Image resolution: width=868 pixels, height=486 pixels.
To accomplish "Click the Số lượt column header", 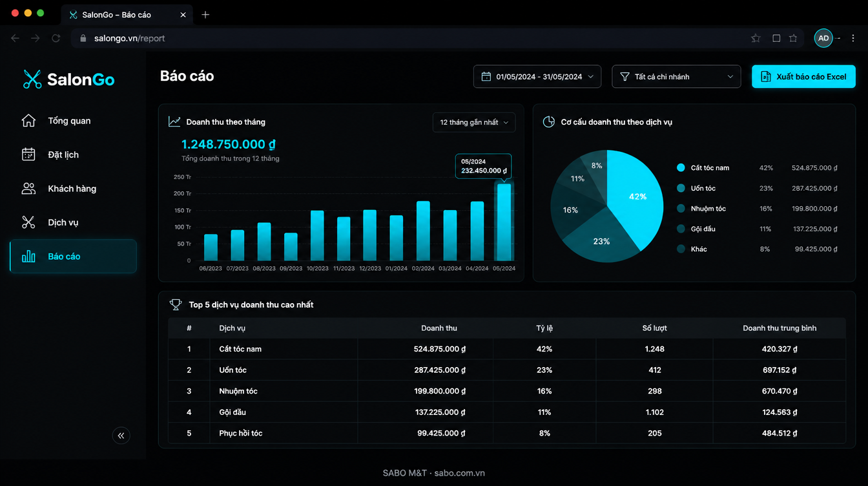I will pos(655,328).
